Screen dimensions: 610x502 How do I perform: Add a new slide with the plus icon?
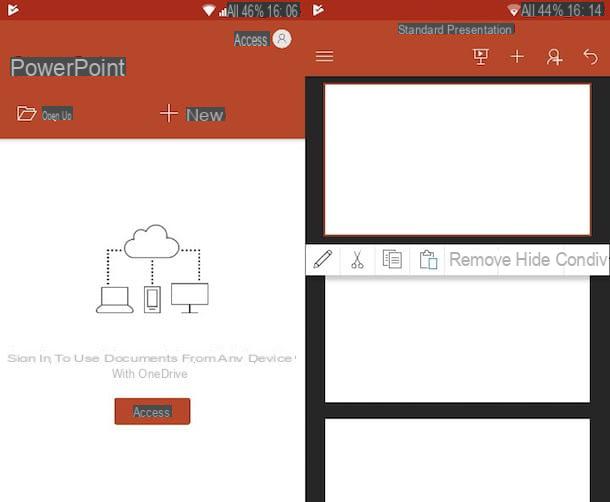(x=517, y=57)
